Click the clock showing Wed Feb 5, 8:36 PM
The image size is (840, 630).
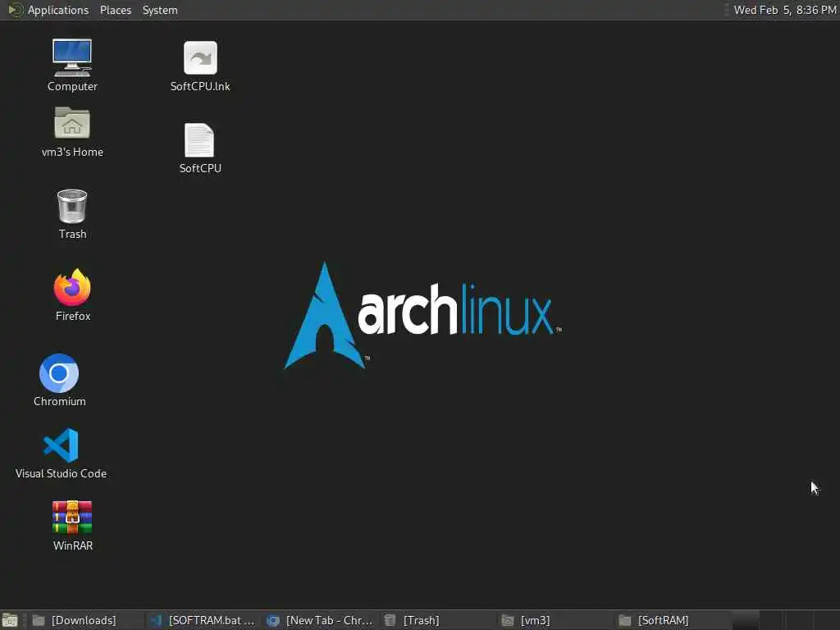[x=785, y=10]
